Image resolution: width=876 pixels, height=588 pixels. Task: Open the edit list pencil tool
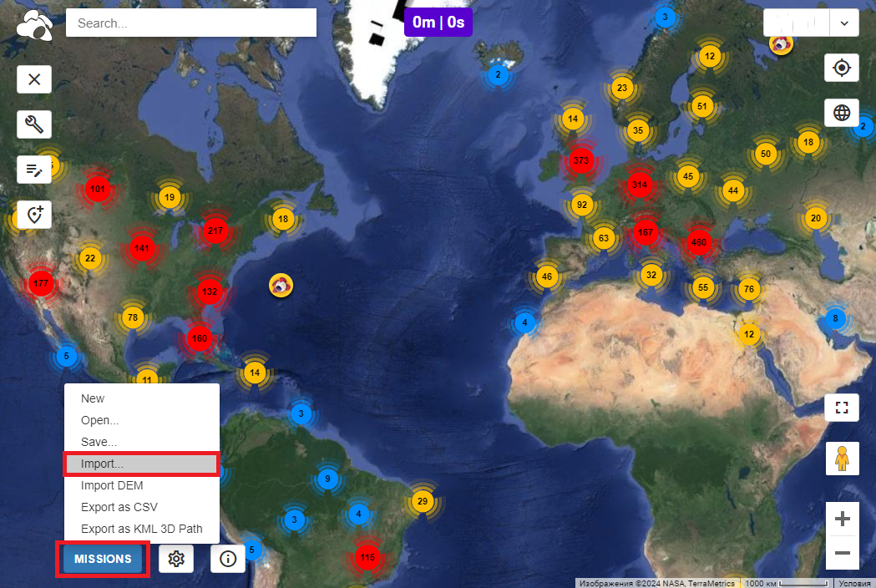[34, 170]
